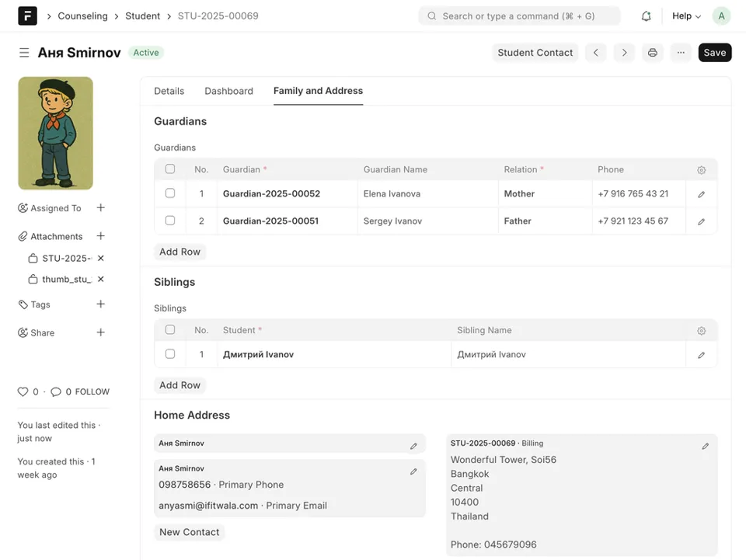Open the Help dropdown menu
This screenshot has height=560, width=746.
coord(686,16)
